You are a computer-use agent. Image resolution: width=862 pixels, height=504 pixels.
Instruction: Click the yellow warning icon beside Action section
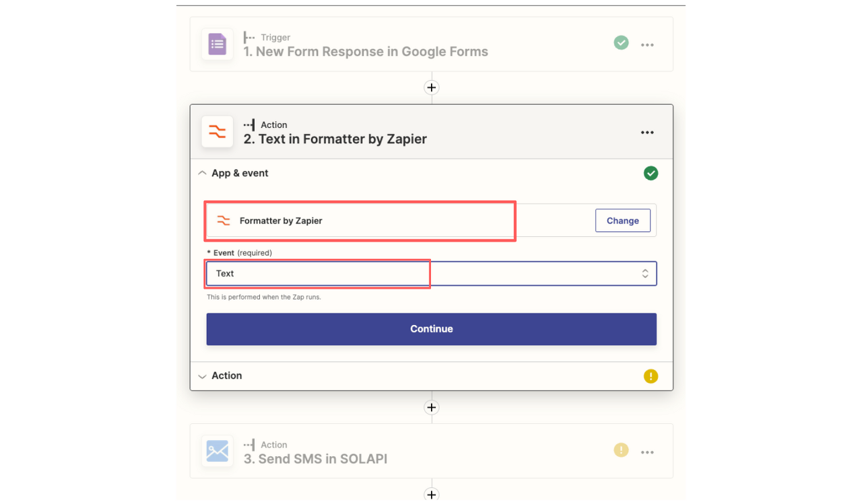[x=651, y=376]
